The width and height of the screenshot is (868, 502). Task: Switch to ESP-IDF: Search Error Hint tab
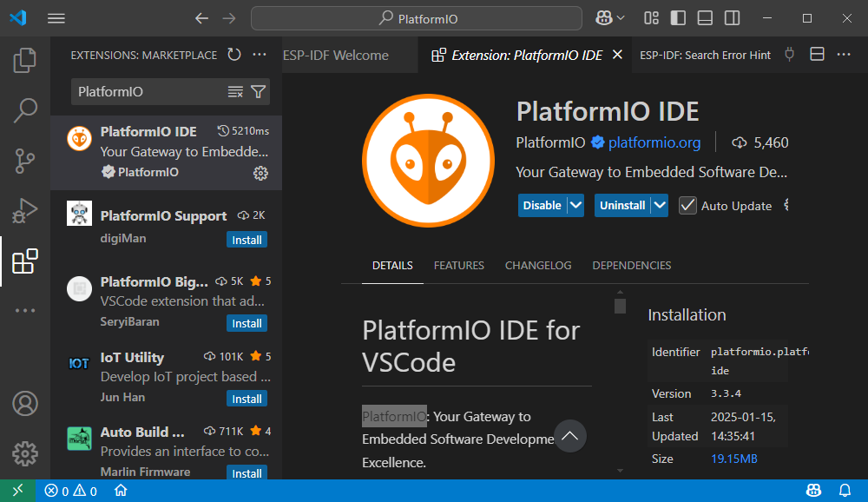click(705, 55)
